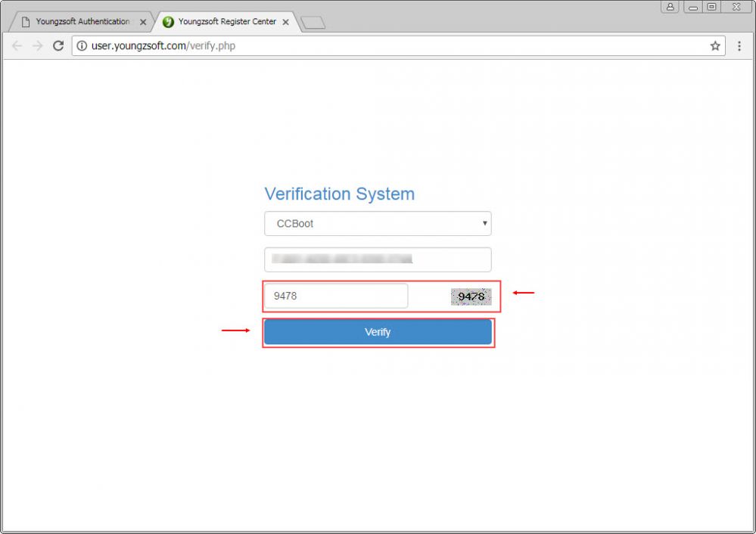Bookmark this page with the star
Image resolution: width=756 pixels, height=534 pixels.
coord(715,46)
